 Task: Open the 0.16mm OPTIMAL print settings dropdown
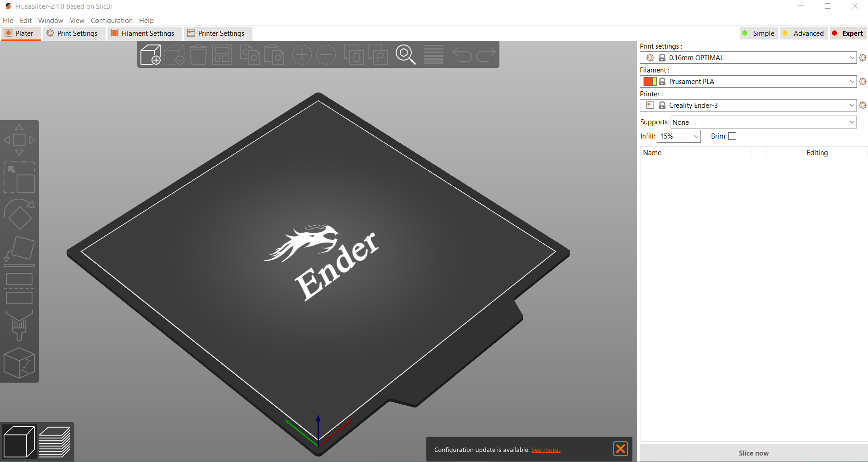coord(748,58)
